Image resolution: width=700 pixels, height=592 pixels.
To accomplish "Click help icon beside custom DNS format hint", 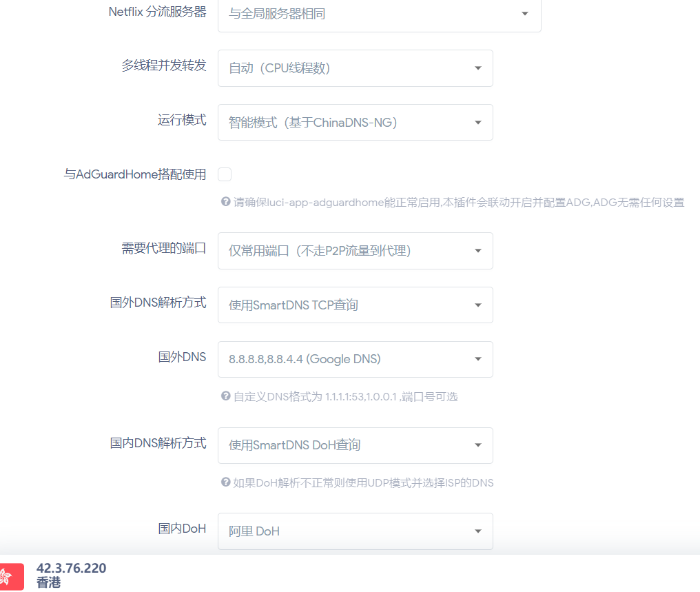I will pos(225,396).
